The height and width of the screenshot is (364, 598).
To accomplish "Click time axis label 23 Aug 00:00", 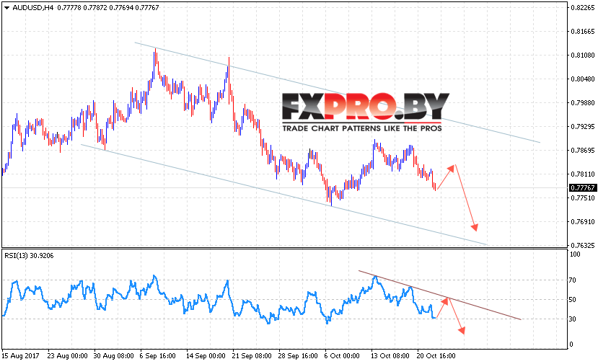I will tap(68, 356).
